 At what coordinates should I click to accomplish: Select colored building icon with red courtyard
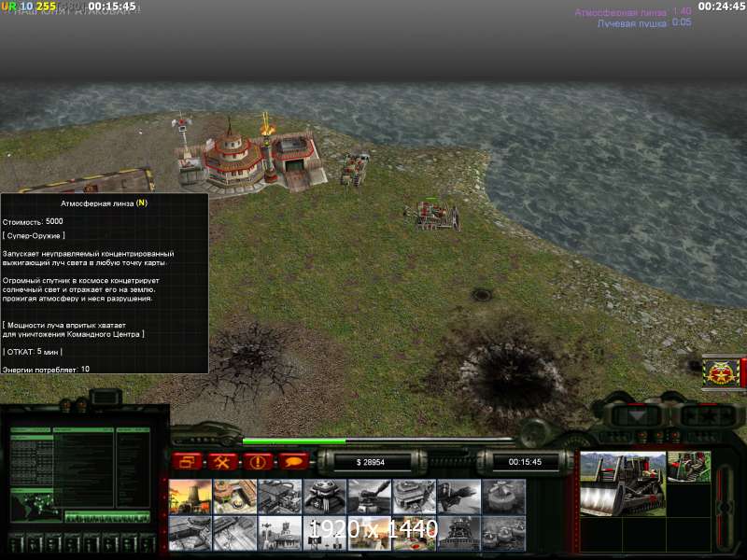pos(414,533)
